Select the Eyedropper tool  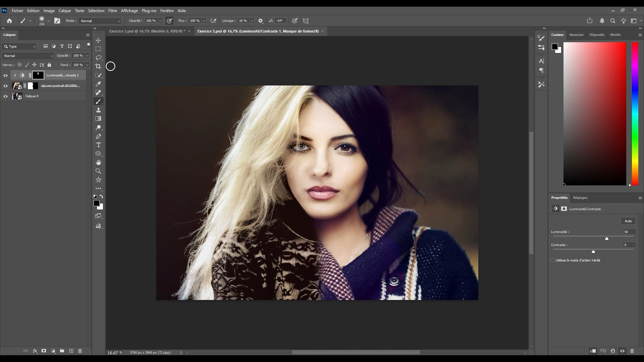point(98,84)
